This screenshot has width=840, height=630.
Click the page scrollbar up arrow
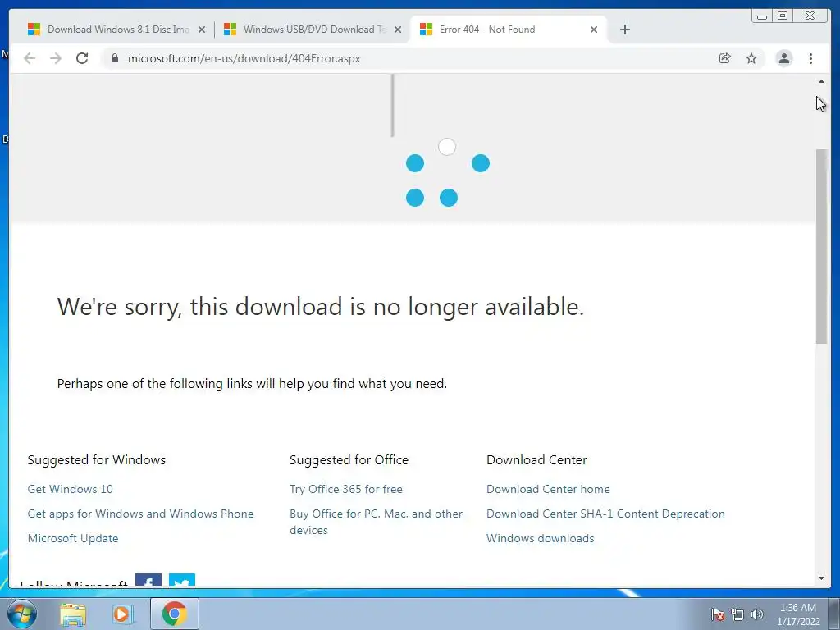821,81
